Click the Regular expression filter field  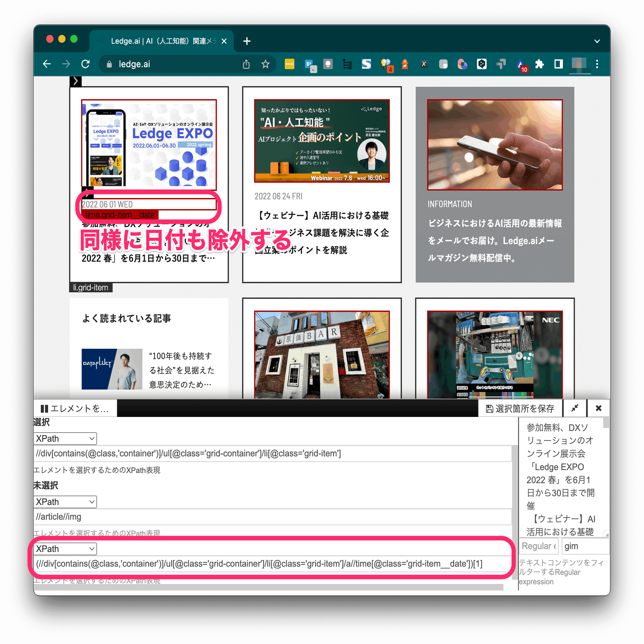[538, 546]
